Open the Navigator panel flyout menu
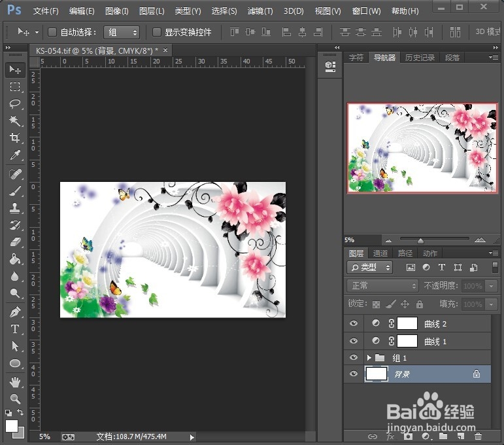The width and height of the screenshot is (504, 445). (x=494, y=58)
